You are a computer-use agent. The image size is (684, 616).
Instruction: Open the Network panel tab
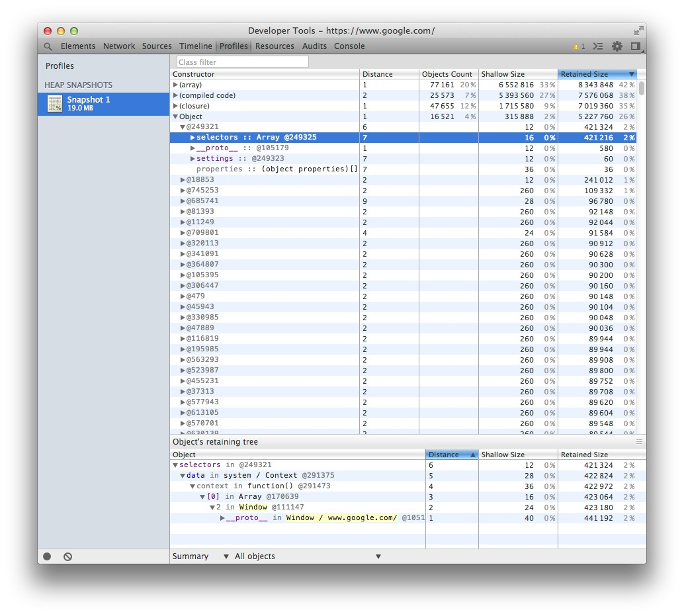coord(119,46)
